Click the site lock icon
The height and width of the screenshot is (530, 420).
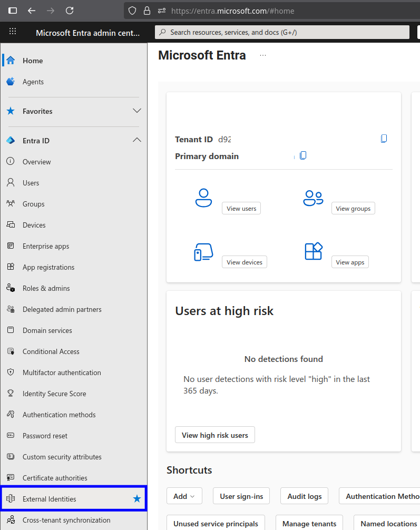(147, 11)
